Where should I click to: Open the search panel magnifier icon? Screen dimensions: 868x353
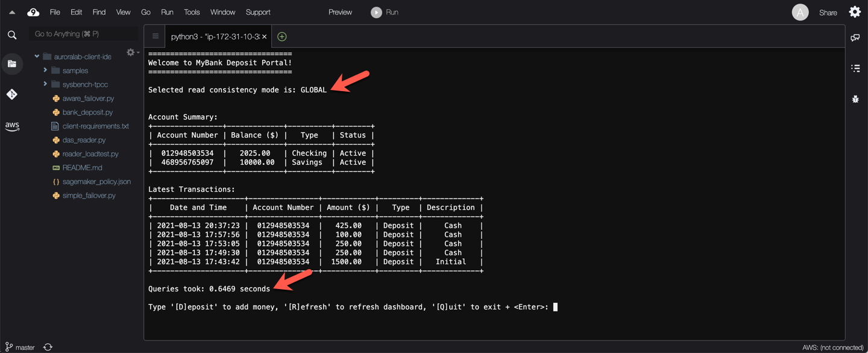pos(12,35)
